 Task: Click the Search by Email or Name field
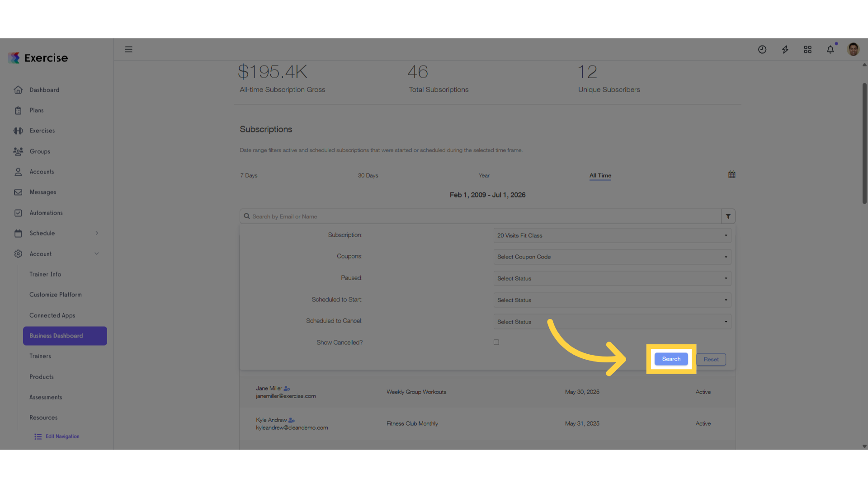tap(481, 216)
